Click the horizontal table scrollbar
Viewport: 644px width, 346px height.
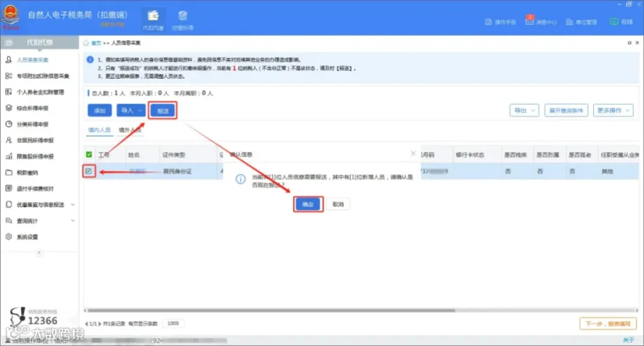click(271, 311)
